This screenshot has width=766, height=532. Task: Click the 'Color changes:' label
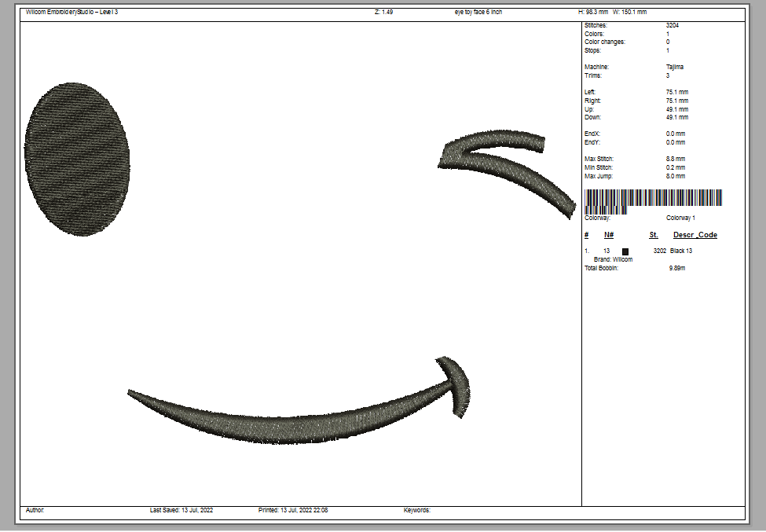point(605,42)
